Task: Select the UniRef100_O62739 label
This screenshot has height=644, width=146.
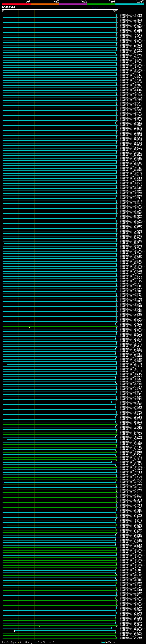Action: (x=131, y=82)
